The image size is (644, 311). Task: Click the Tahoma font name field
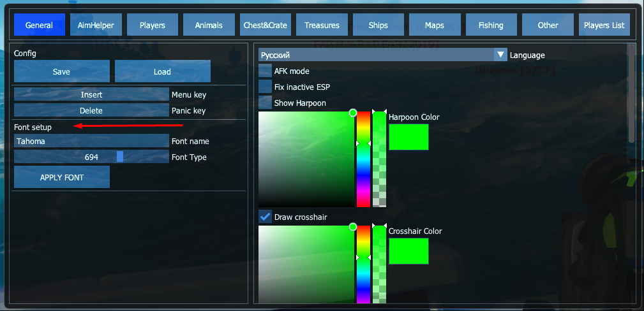[91, 141]
